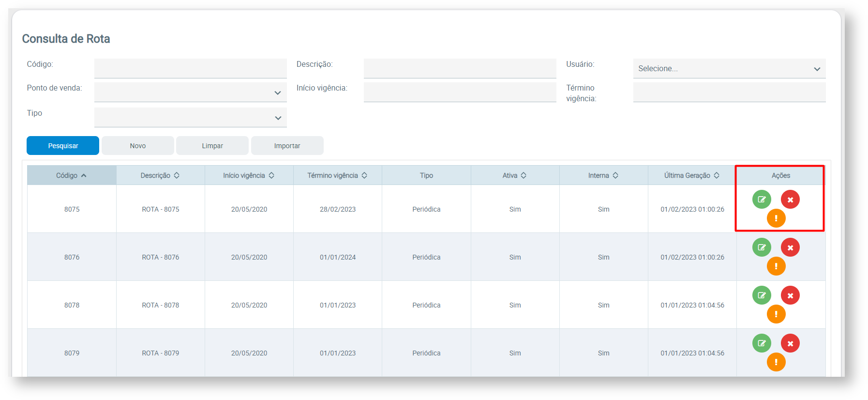Edit route 8076 using the green icon
The height and width of the screenshot is (400, 868).
point(762,247)
